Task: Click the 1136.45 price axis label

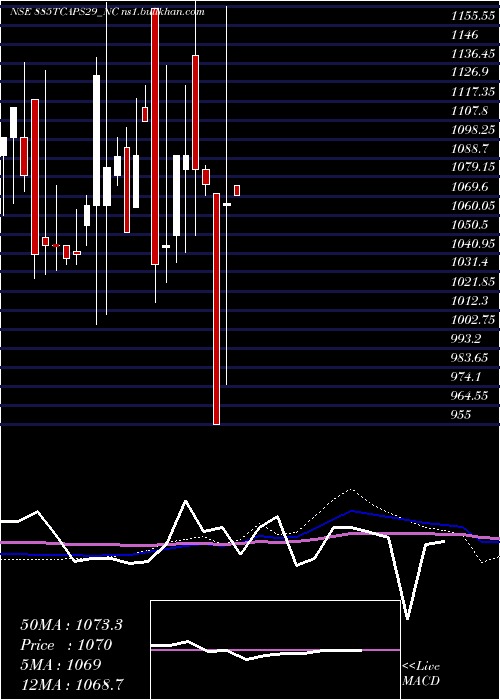Action: click(x=473, y=54)
